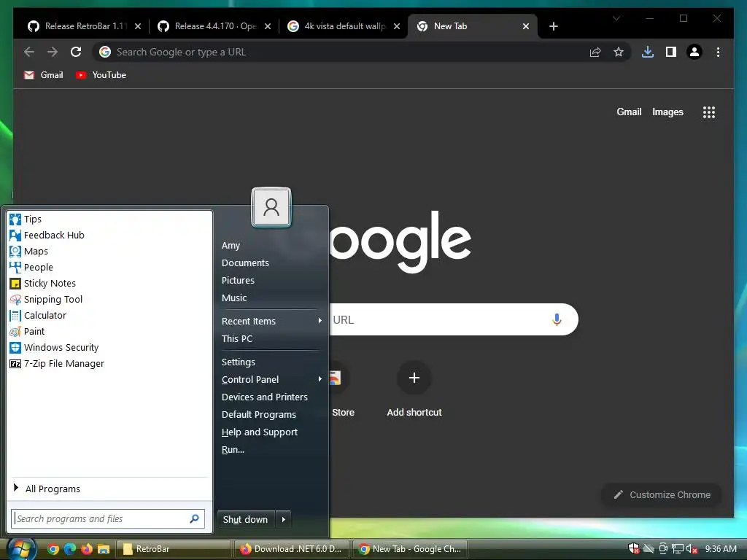This screenshot has width=747, height=560.
Task: Click Customize Chrome button
Action: (662, 495)
